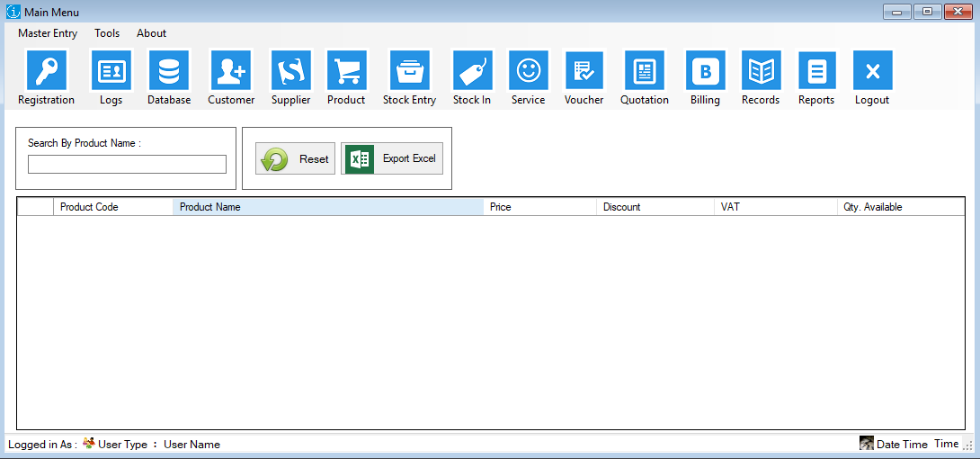Open the Database icon
Image resolution: width=980 pixels, height=459 pixels.
point(169,70)
